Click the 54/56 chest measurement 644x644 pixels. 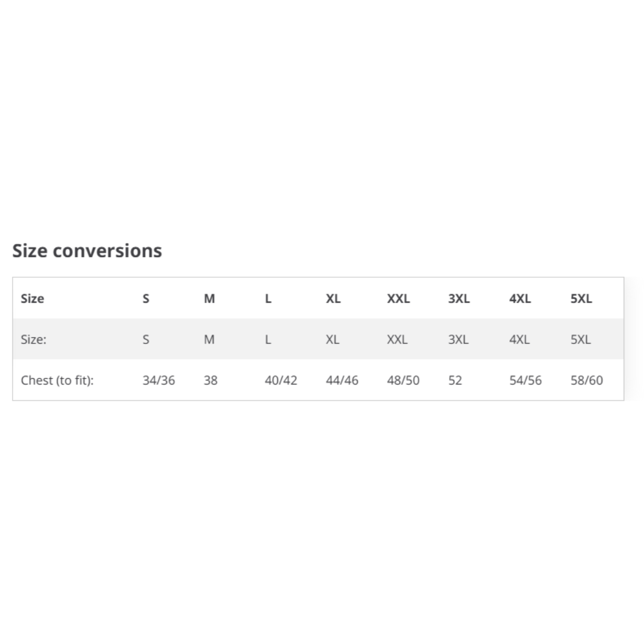tap(525, 380)
